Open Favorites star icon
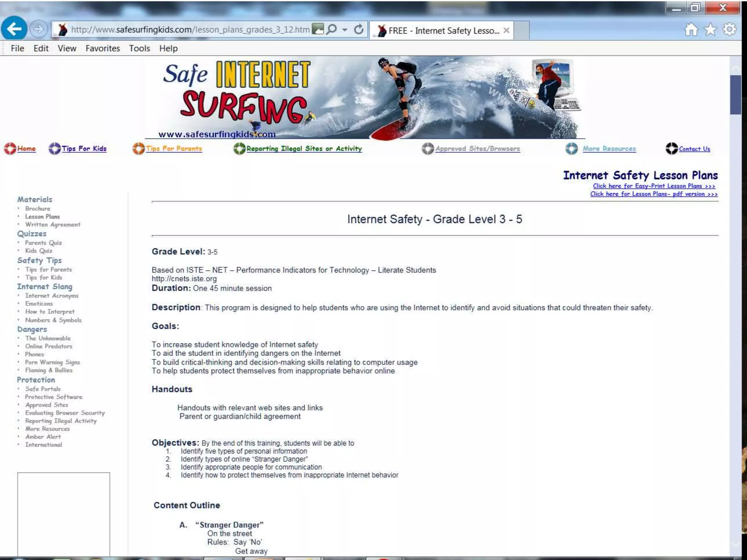Viewport: 747px width, 560px height. pyautogui.click(x=710, y=30)
